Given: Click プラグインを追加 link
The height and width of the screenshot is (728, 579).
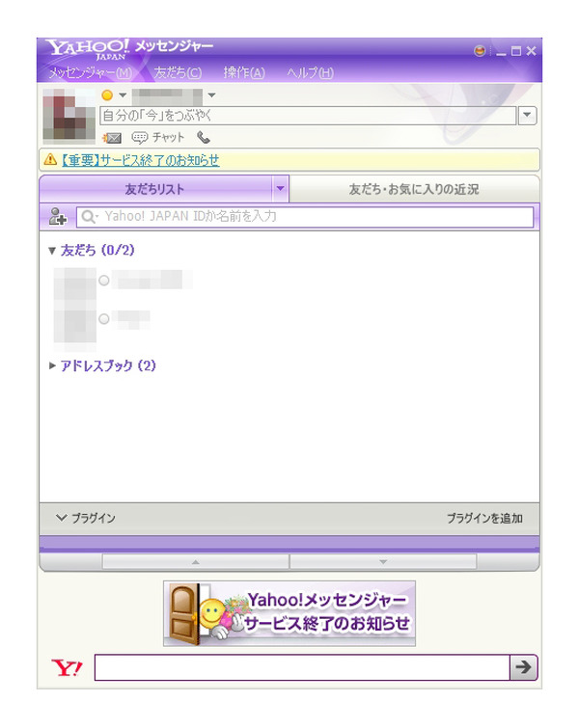Looking at the screenshot, I should [x=484, y=518].
